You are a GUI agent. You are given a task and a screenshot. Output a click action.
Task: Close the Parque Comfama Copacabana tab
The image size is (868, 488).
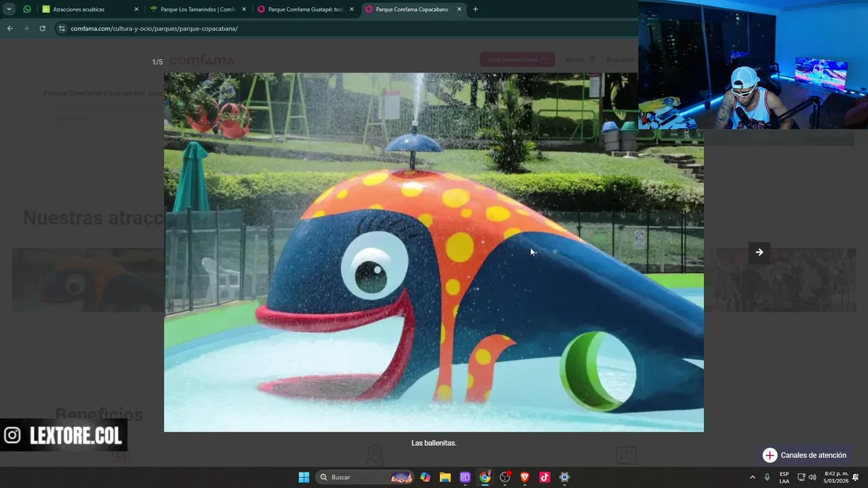point(459,9)
